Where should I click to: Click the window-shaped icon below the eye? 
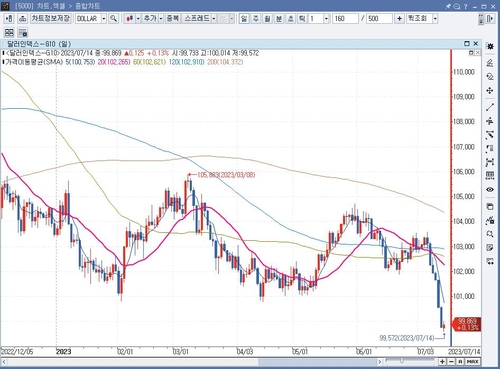tap(490, 206)
